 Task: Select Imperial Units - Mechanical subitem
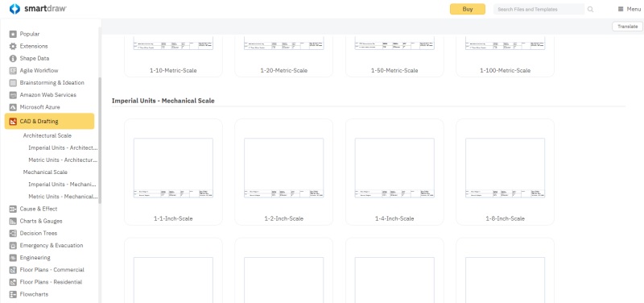point(63,185)
